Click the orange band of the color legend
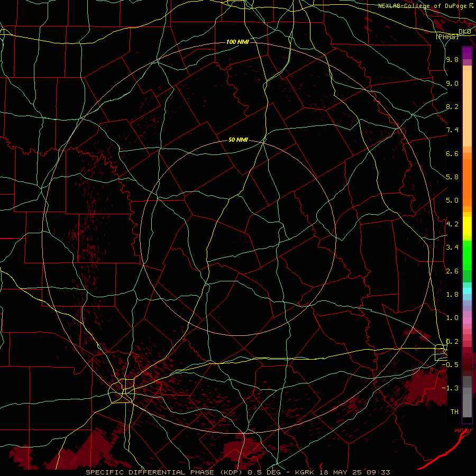Viewport: 476px width, 476px height. click(x=467, y=183)
